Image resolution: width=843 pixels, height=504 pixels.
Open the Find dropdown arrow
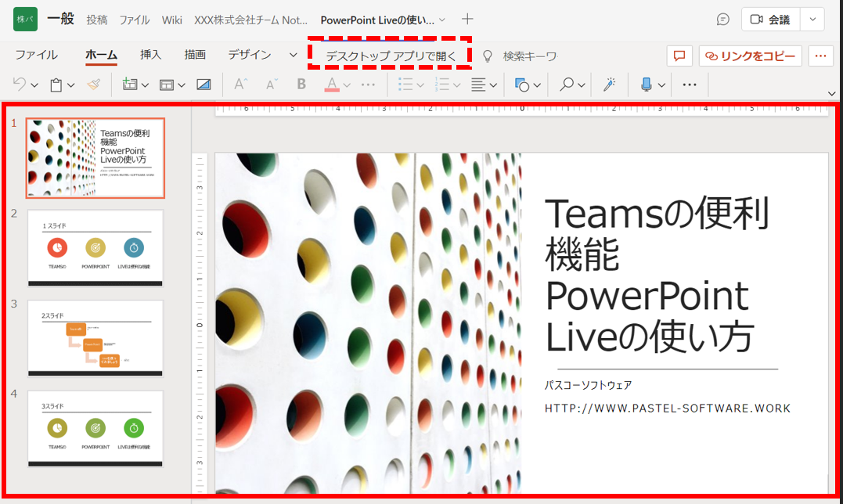[582, 85]
